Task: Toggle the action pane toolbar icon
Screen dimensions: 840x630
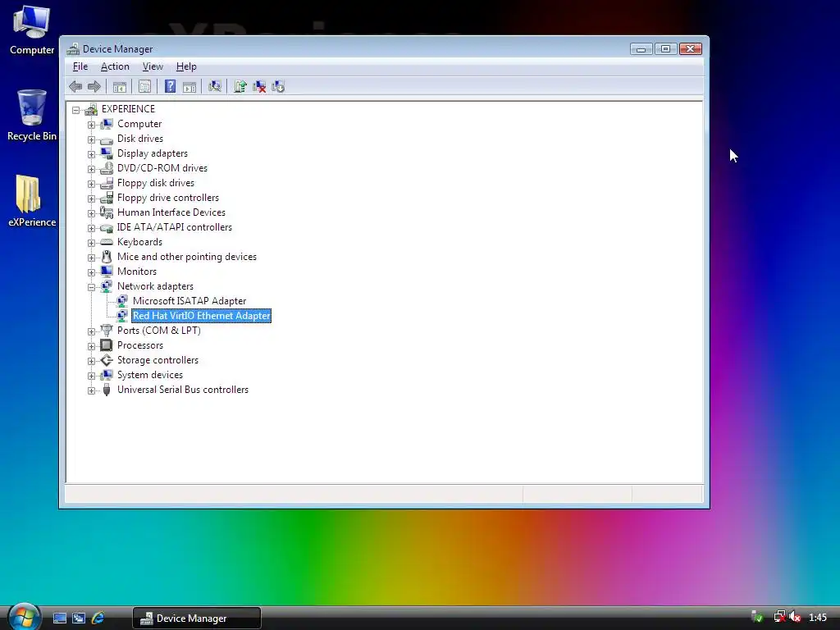Action: 189,86
